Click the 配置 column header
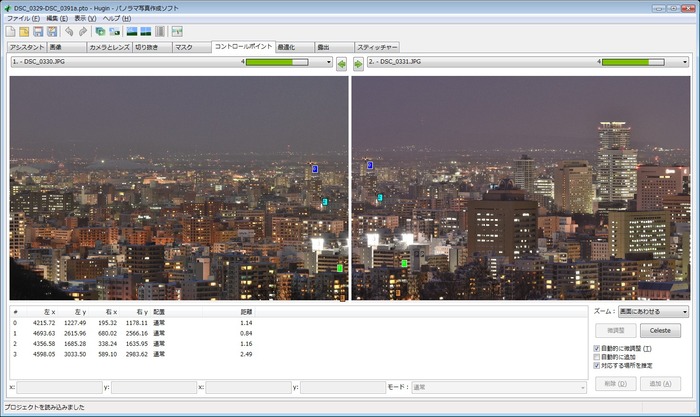 point(177,312)
